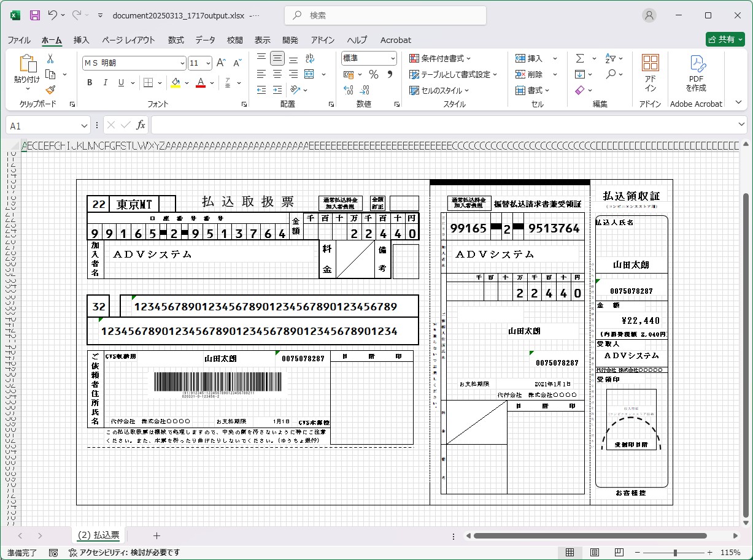753x560 pixels.
Task: Click the Insert Function fx icon
Action: 141,125
